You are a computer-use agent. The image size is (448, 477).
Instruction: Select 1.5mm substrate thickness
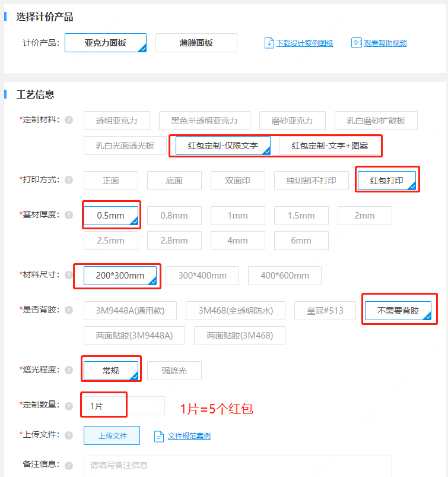301,216
